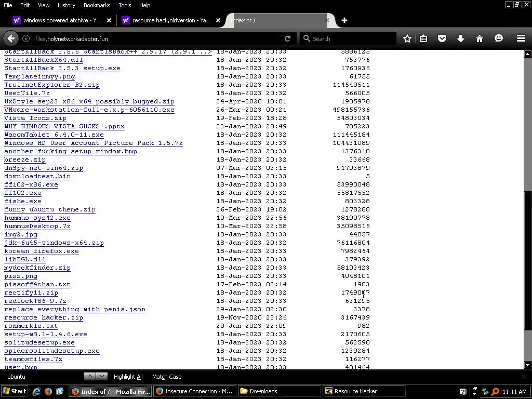Bookmark this page with the star icon
Viewport: 532px width, 399px height.
tap(407, 38)
